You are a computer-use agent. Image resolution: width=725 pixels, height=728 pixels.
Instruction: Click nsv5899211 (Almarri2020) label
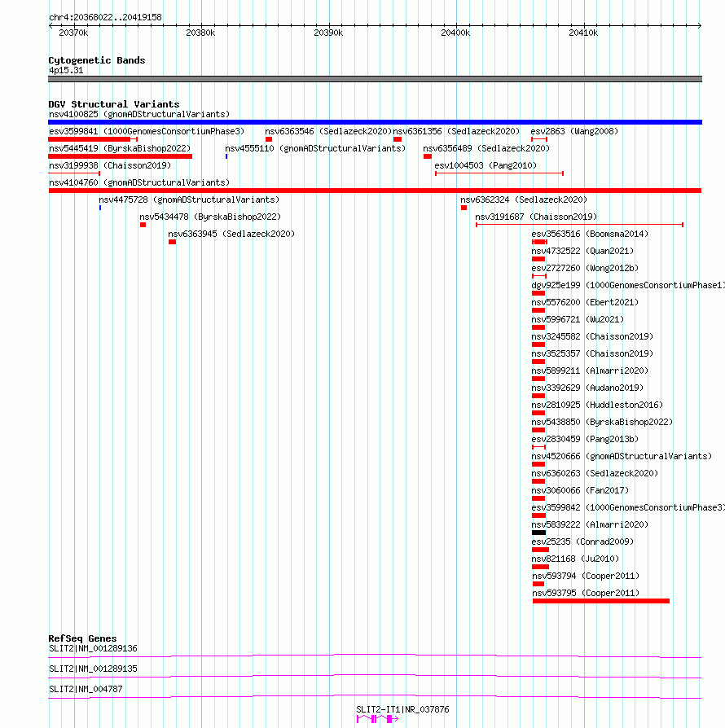point(590,371)
